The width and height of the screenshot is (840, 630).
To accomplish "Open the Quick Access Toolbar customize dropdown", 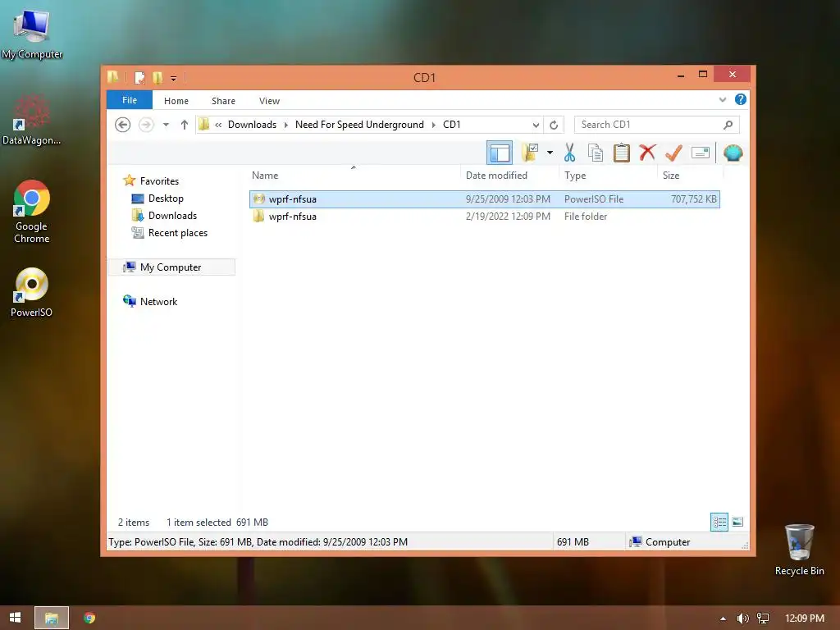I will tap(174, 78).
